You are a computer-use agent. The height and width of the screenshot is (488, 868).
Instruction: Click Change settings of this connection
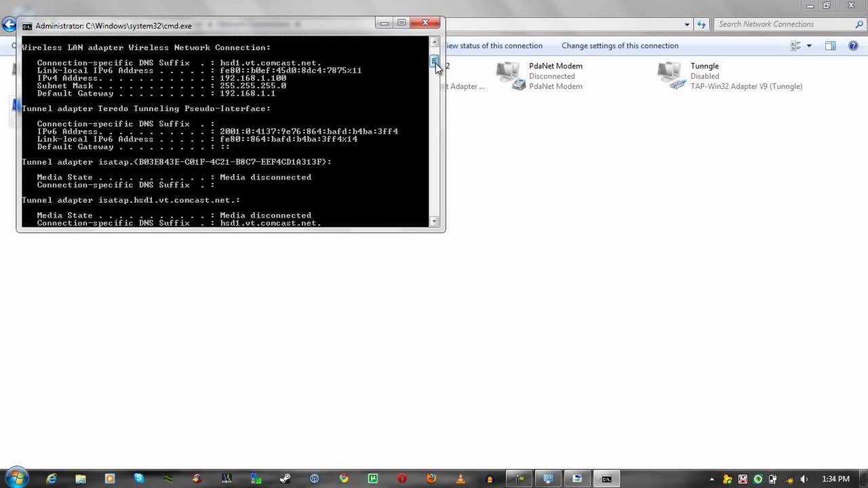[x=620, y=45]
